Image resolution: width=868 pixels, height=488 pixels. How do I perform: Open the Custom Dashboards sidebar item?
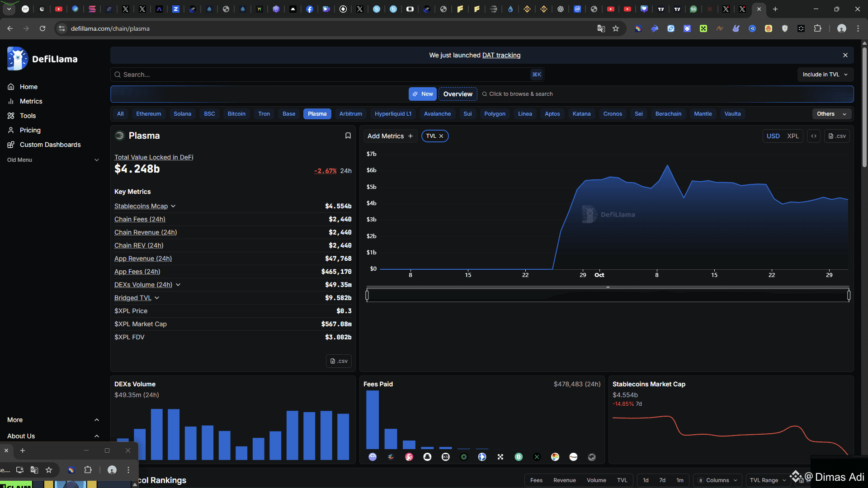[50, 145]
